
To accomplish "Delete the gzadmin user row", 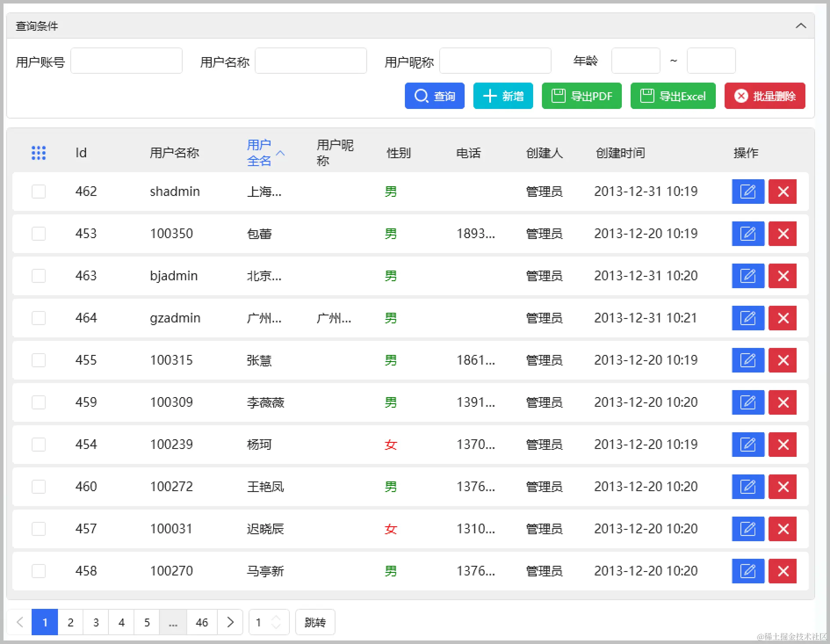I will tap(783, 318).
